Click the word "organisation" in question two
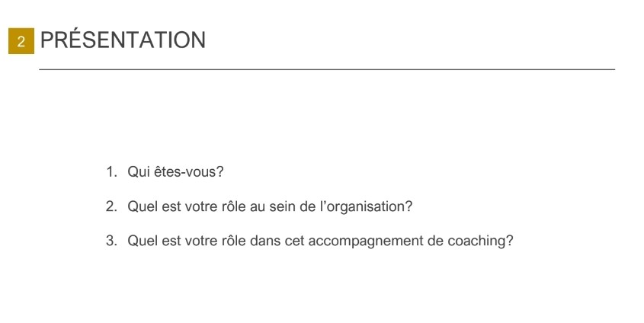 [369, 206]
